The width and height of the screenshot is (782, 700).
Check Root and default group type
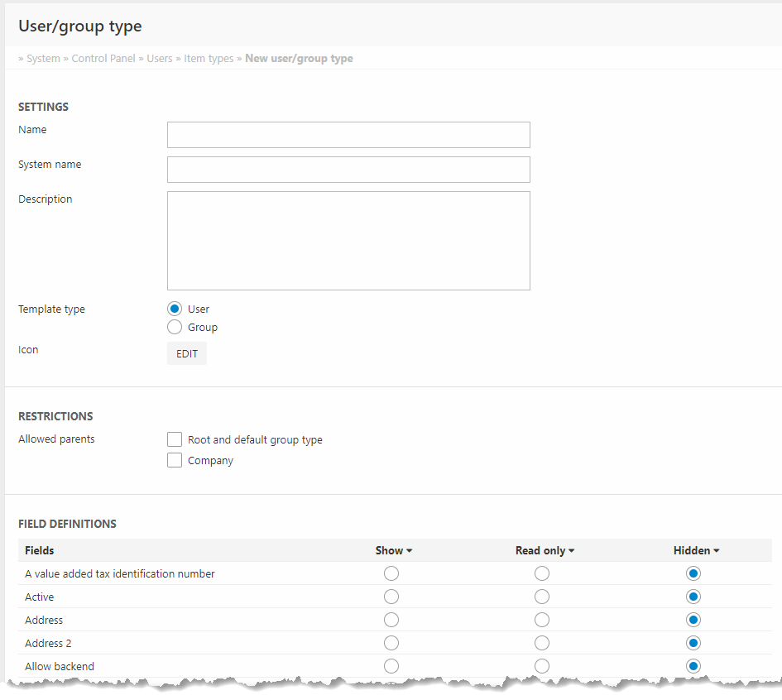coord(175,439)
